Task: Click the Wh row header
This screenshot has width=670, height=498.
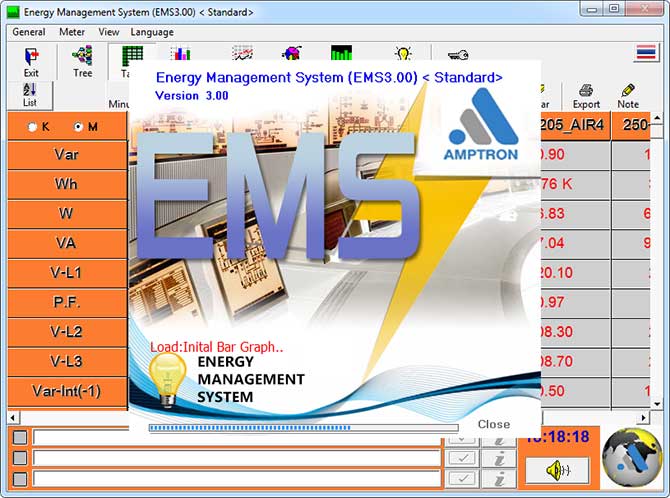Action: point(67,184)
